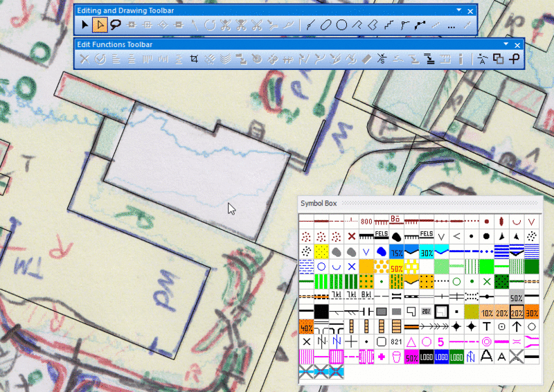Select the blue 75% area symbol
Image resolution: width=554 pixels, height=392 pixels.
coord(396,251)
